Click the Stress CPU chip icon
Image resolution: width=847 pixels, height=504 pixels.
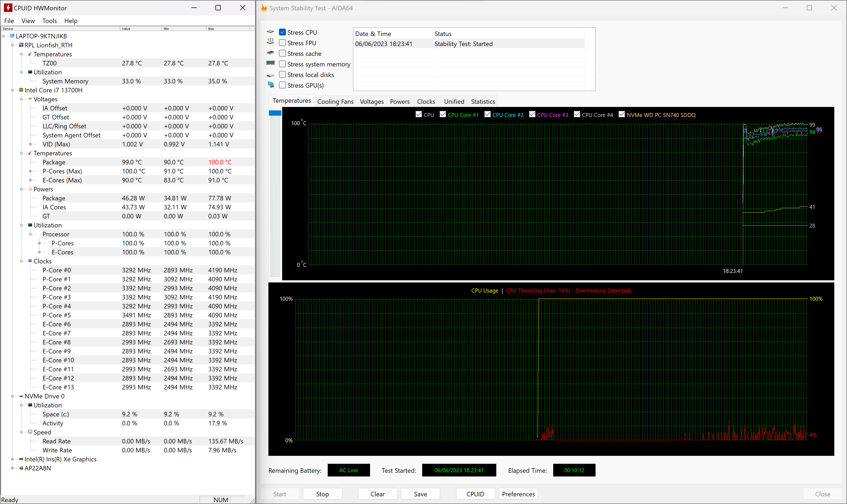pyautogui.click(x=270, y=32)
